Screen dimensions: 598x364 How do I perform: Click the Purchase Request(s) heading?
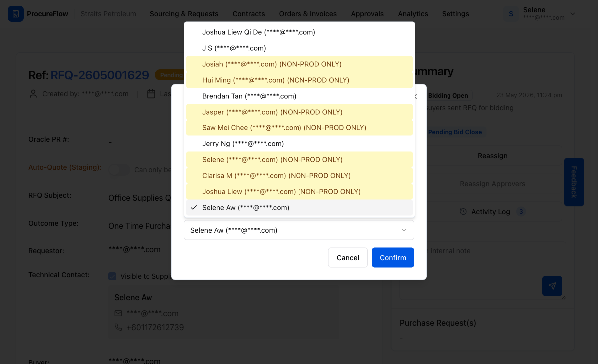coord(438,323)
